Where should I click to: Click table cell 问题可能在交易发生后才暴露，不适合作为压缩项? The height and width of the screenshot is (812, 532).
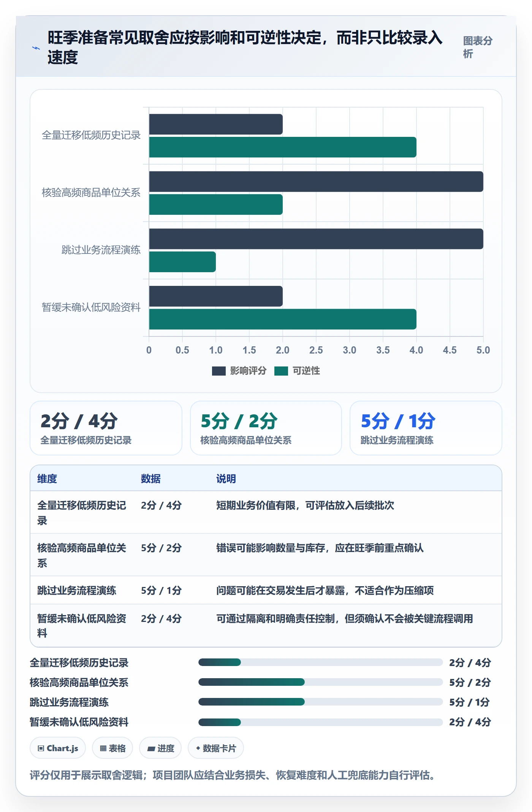pos(325,590)
